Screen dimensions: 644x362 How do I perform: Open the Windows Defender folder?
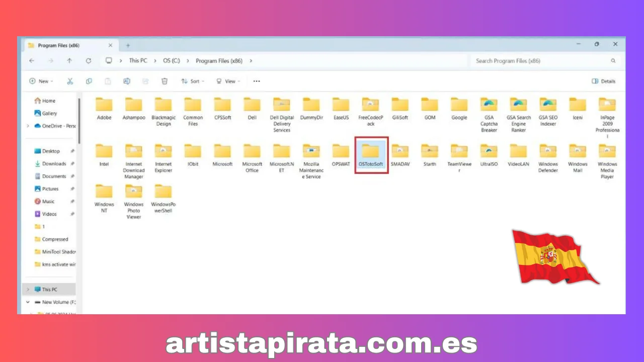tap(548, 158)
